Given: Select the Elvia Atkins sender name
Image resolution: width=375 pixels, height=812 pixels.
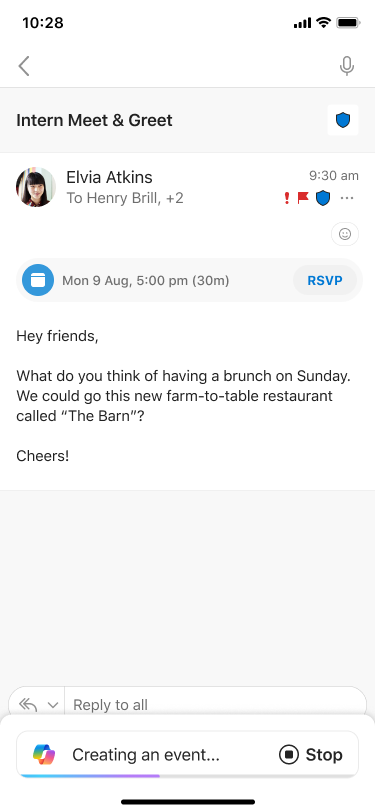Looking at the screenshot, I should [x=109, y=177].
